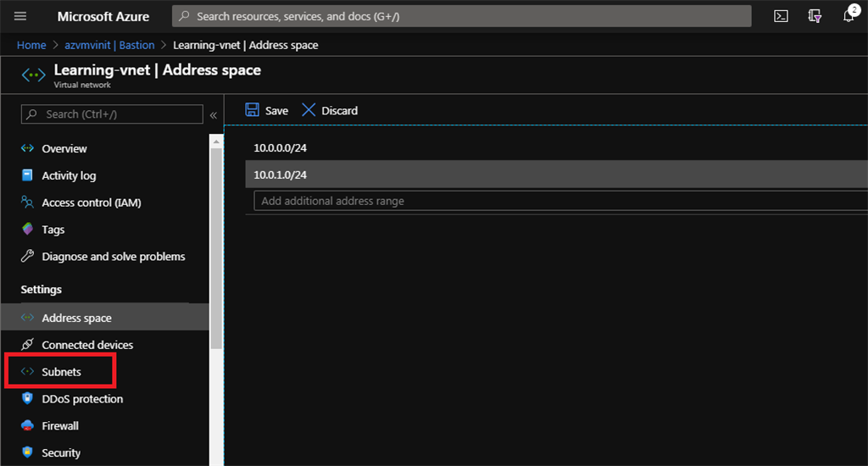Viewport: 868px width, 466px height.
Task: Click Learning-vnet | Address space breadcrumb
Action: coord(245,46)
